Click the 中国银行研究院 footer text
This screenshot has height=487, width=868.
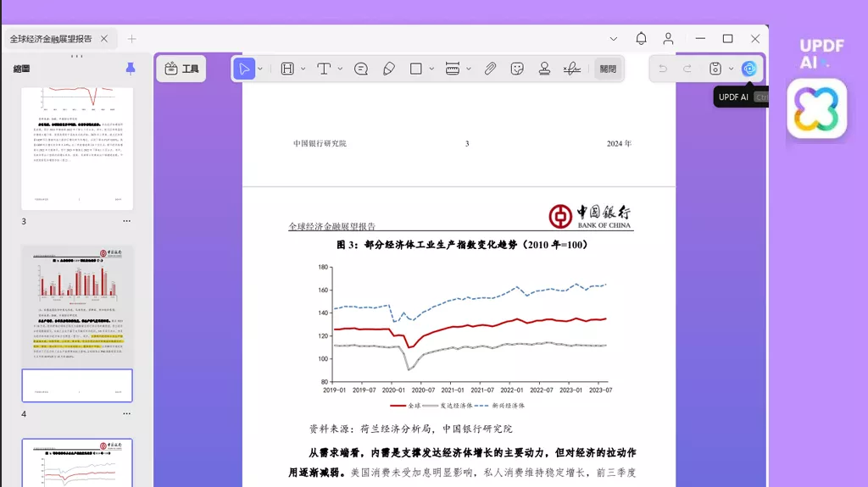[320, 143]
